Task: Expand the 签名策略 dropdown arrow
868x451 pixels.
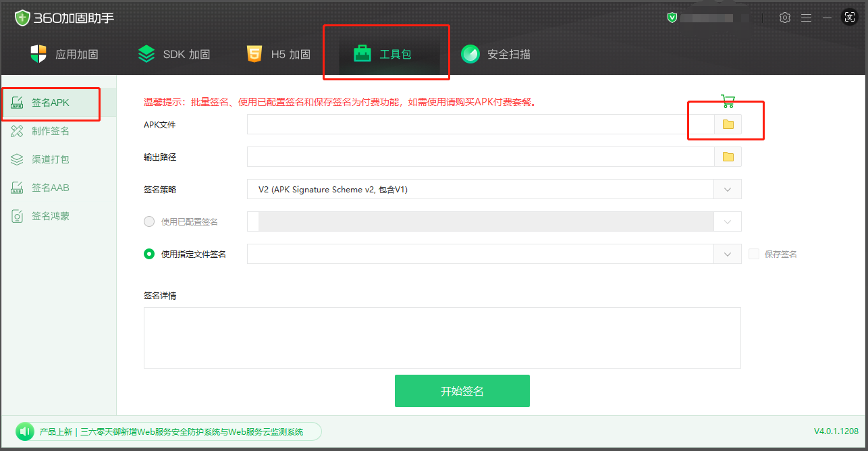Action: pyautogui.click(x=728, y=189)
